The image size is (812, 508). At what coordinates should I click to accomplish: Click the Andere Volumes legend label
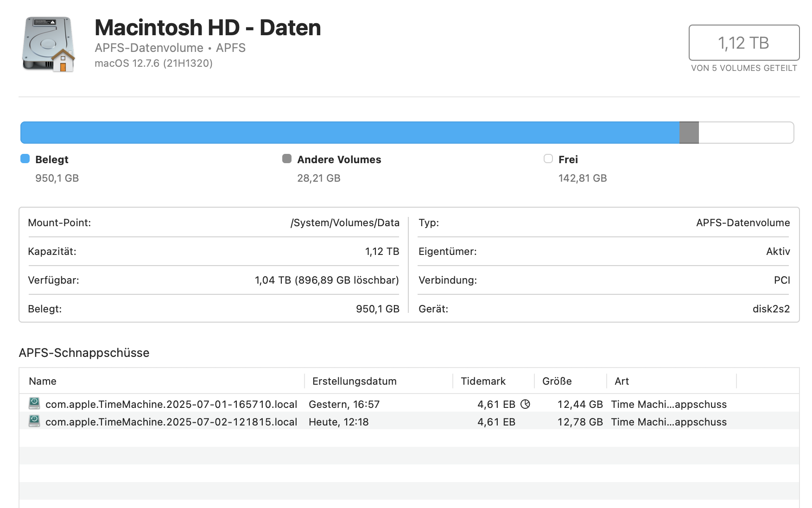tap(339, 159)
